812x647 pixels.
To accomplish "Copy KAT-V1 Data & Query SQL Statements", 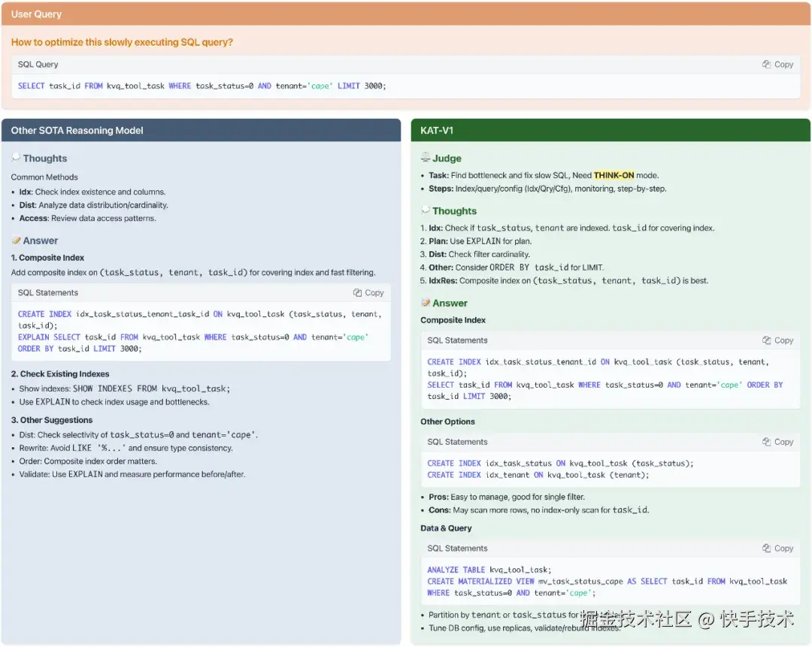I will tap(778, 548).
